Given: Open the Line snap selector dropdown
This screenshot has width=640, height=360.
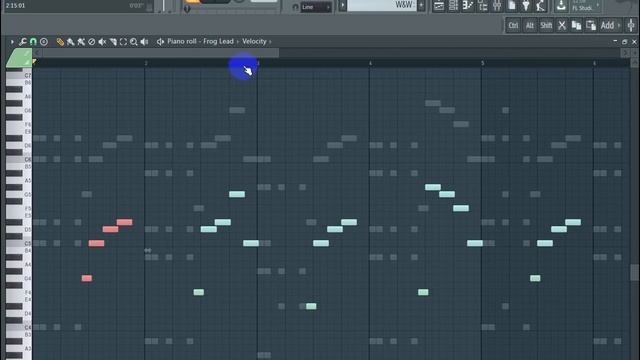Looking at the screenshot, I should tap(316, 7).
